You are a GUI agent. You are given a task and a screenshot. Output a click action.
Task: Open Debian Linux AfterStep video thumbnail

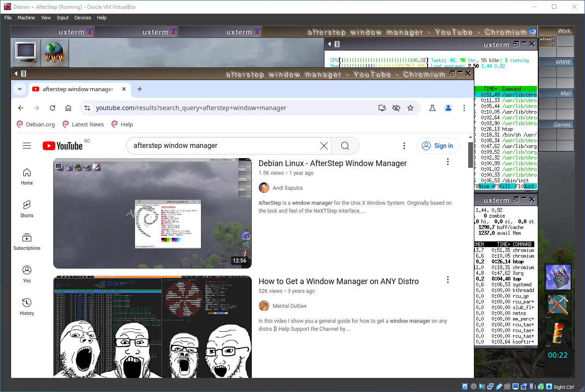tap(152, 213)
